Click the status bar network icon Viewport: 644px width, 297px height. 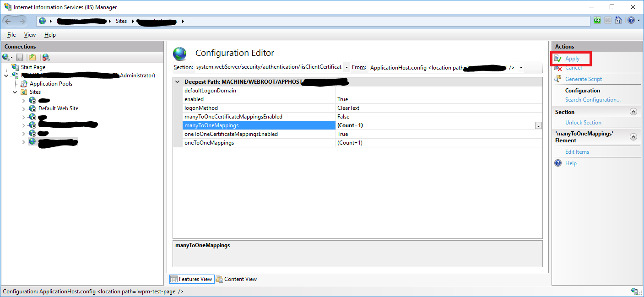click(x=634, y=292)
